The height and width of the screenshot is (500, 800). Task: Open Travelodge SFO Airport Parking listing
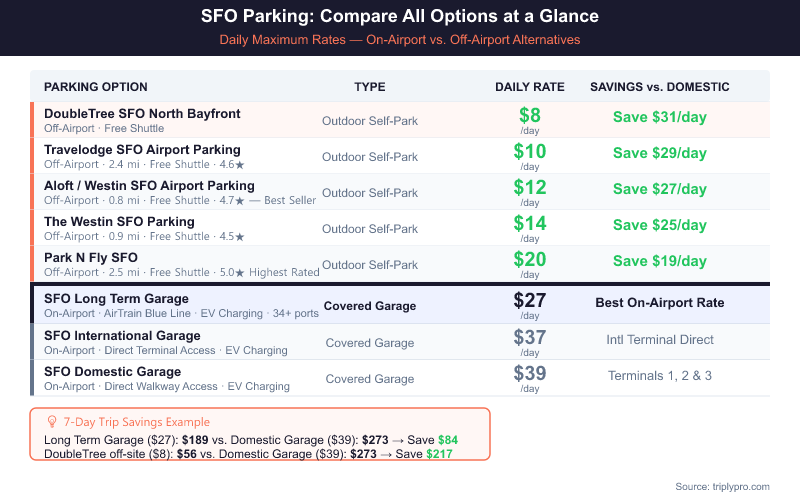tap(142, 150)
